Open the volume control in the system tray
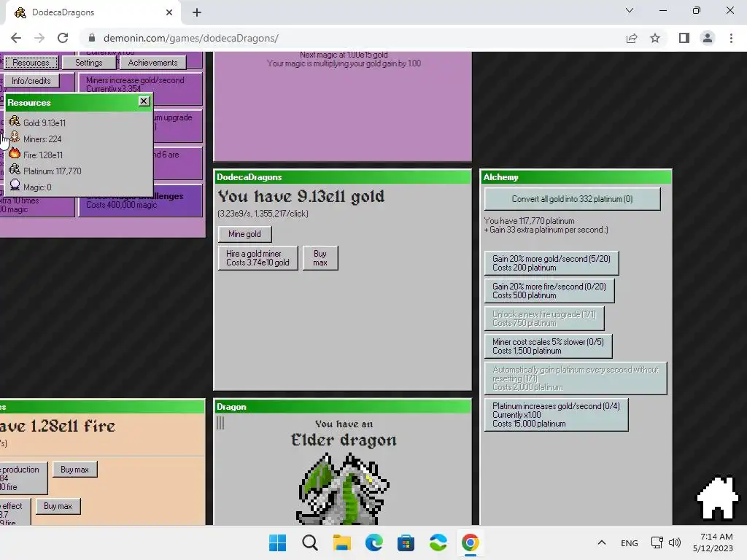 tap(675, 542)
